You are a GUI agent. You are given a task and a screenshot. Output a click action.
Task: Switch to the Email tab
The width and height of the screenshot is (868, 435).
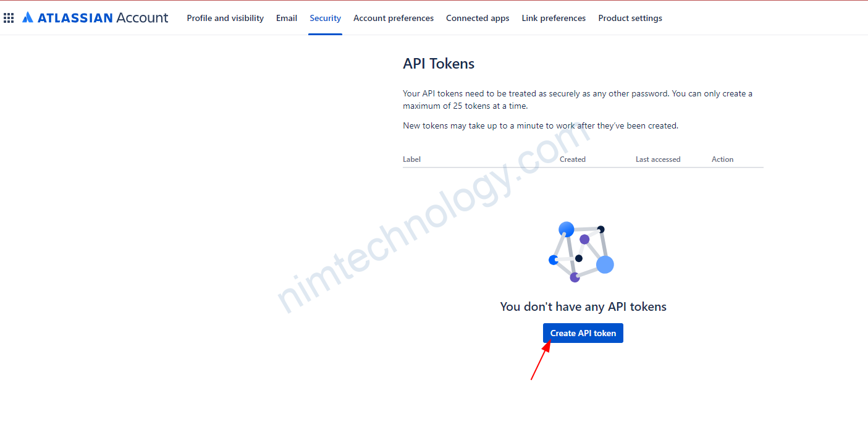coord(287,18)
